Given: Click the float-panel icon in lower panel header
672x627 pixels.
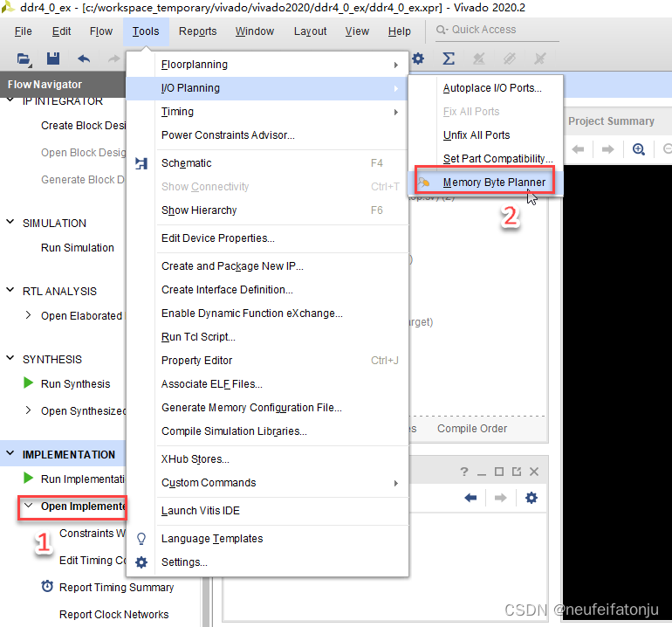Looking at the screenshot, I should tap(517, 472).
